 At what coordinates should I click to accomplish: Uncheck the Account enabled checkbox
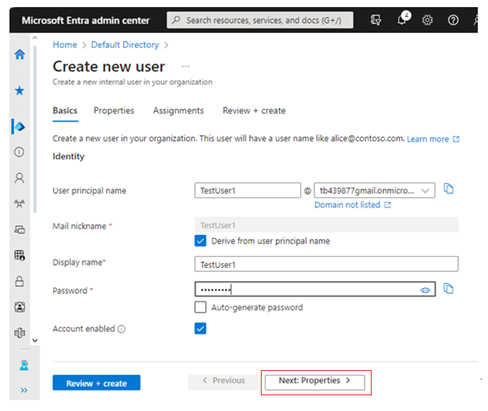(x=200, y=328)
